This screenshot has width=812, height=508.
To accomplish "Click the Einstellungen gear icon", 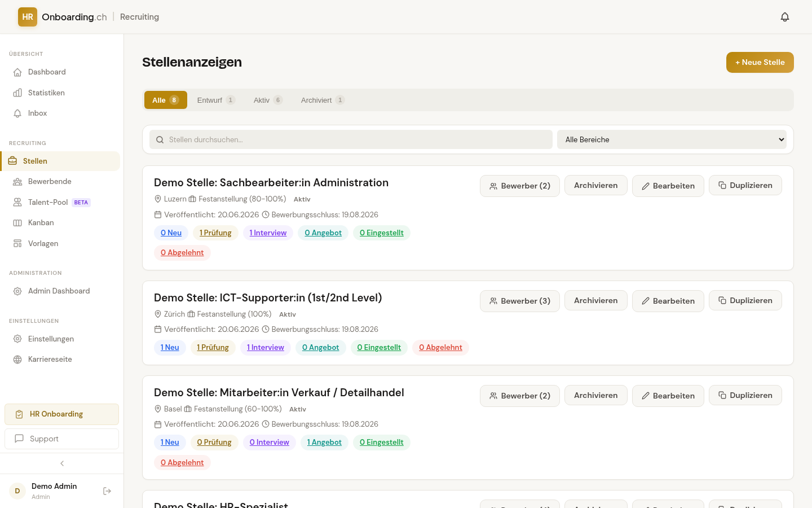I will click(x=17, y=339).
